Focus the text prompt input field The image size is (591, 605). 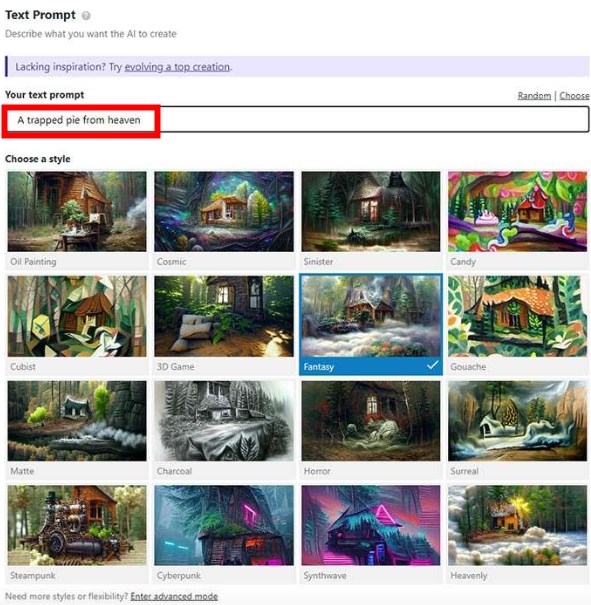[296, 120]
